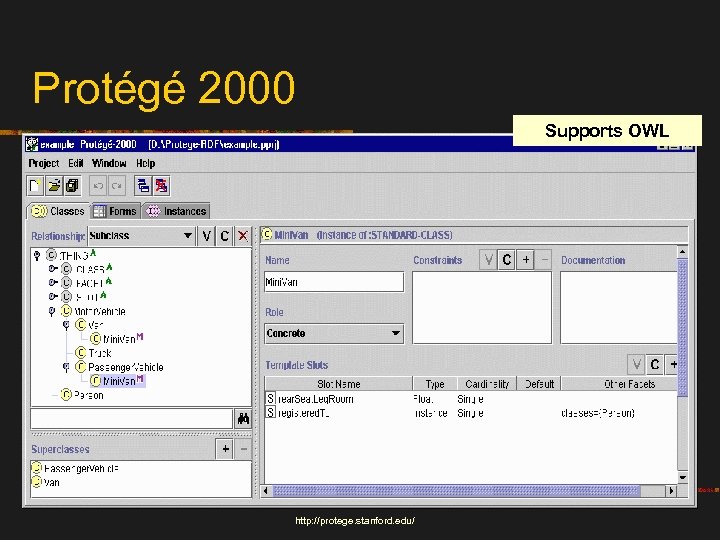The width and height of the screenshot is (720, 540).
Task: Click the minus button to remove a superclass
Action: pyautogui.click(x=244, y=449)
